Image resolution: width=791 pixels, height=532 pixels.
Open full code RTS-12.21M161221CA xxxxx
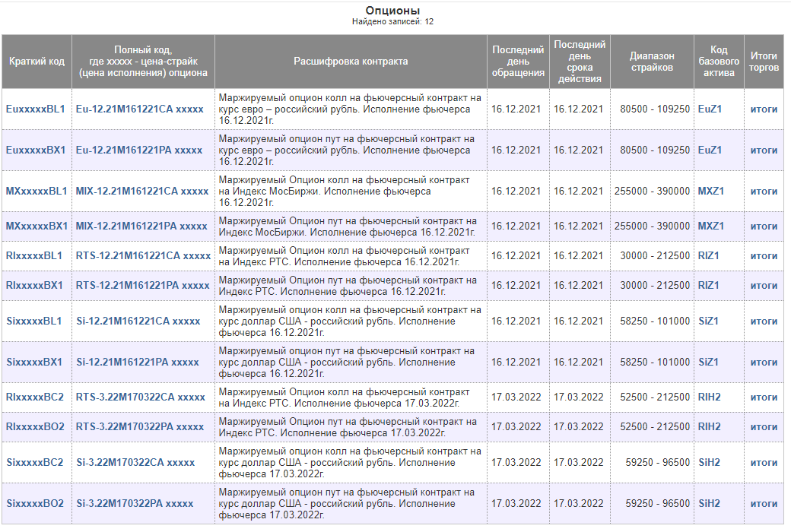(143, 255)
